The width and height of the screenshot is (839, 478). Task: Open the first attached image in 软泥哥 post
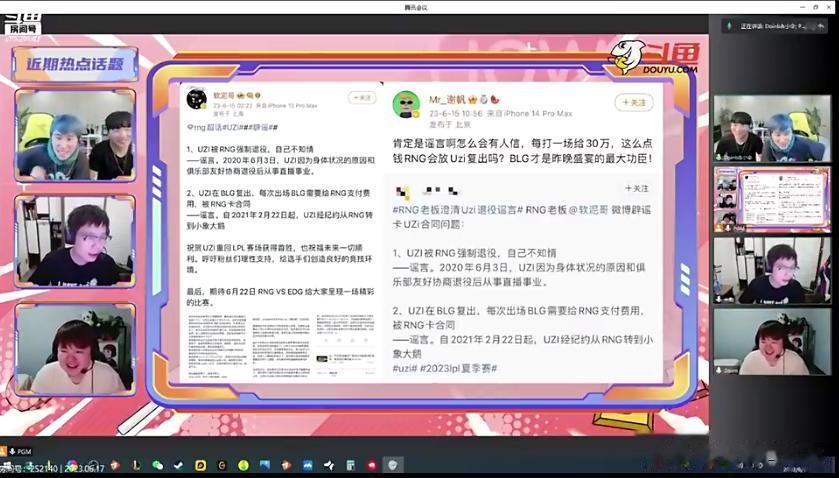pyautogui.click(x=217, y=344)
